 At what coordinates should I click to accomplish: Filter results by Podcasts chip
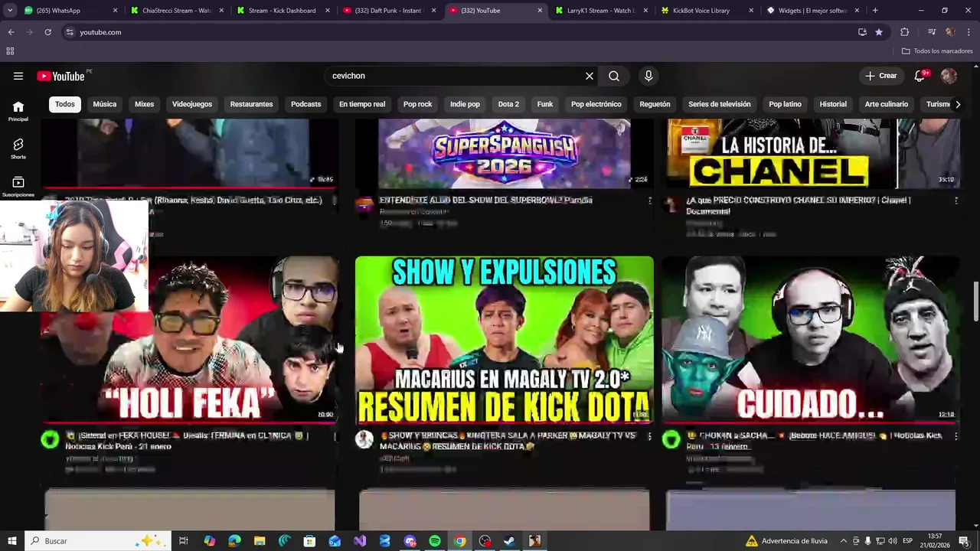[306, 104]
